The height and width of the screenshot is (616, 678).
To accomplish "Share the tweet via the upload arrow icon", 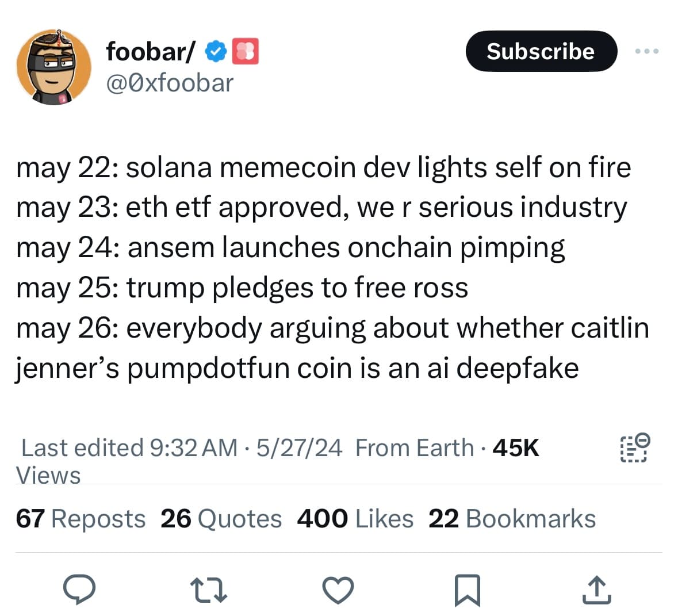I will 596,588.
